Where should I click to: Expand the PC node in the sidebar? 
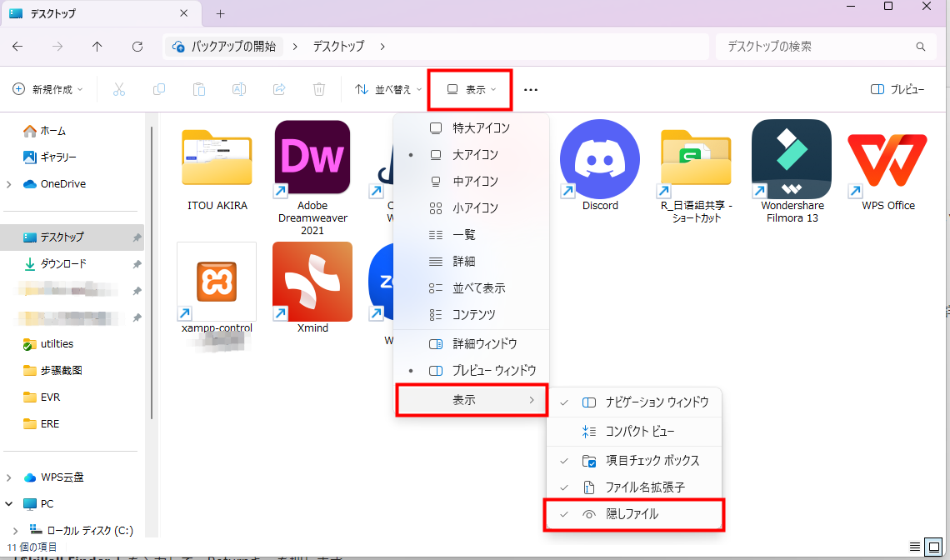click(8, 503)
